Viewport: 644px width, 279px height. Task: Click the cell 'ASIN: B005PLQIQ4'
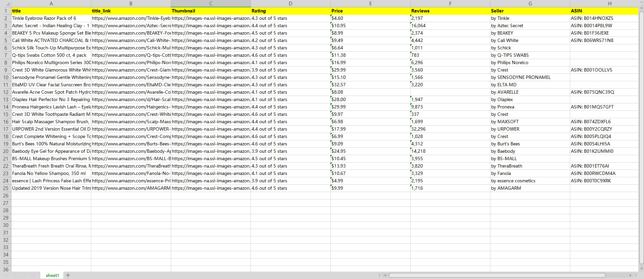[x=604, y=136]
